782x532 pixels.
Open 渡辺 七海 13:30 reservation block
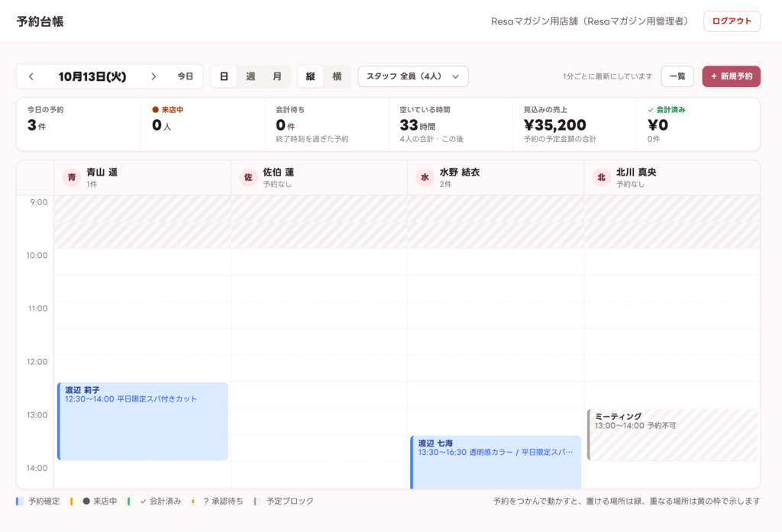pyautogui.click(x=496, y=463)
